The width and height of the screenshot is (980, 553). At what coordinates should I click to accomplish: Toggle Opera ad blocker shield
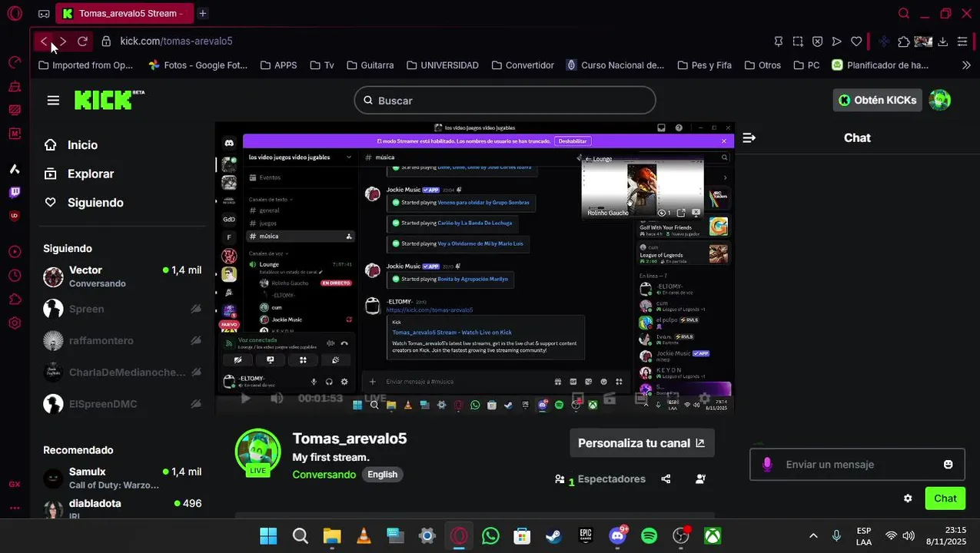(x=817, y=41)
